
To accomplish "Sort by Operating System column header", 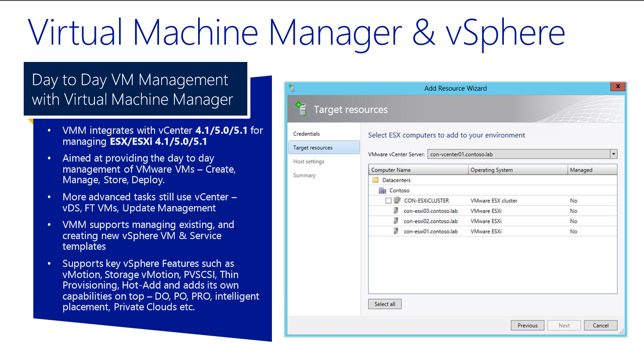I will [x=518, y=170].
